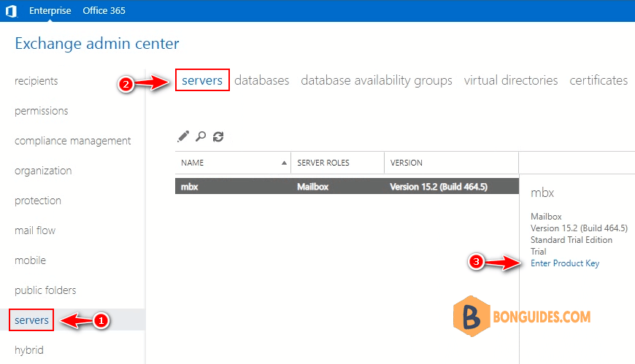Click the pencil edit icon
The height and width of the screenshot is (364, 635).
pyautogui.click(x=183, y=136)
